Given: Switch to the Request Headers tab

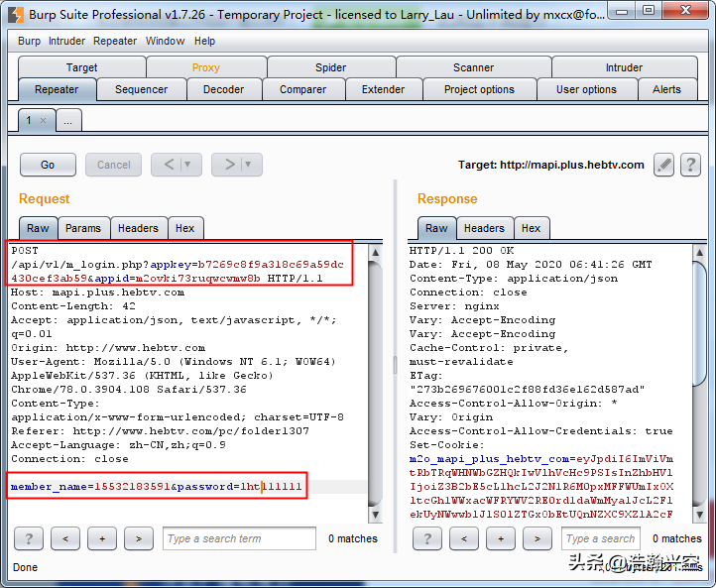Looking at the screenshot, I should [x=139, y=228].
